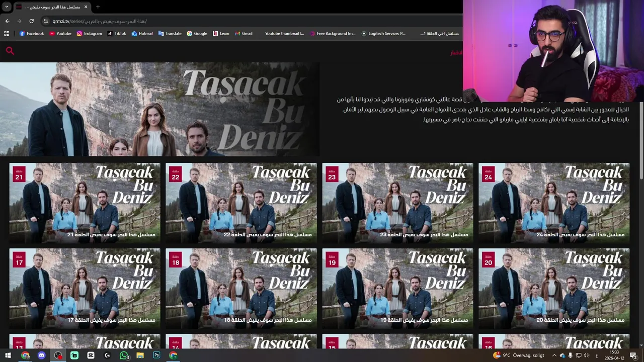Open the Logitech Services bookmark
Image resolution: width=644 pixels, height=362 pixels.
pos(383,34)
